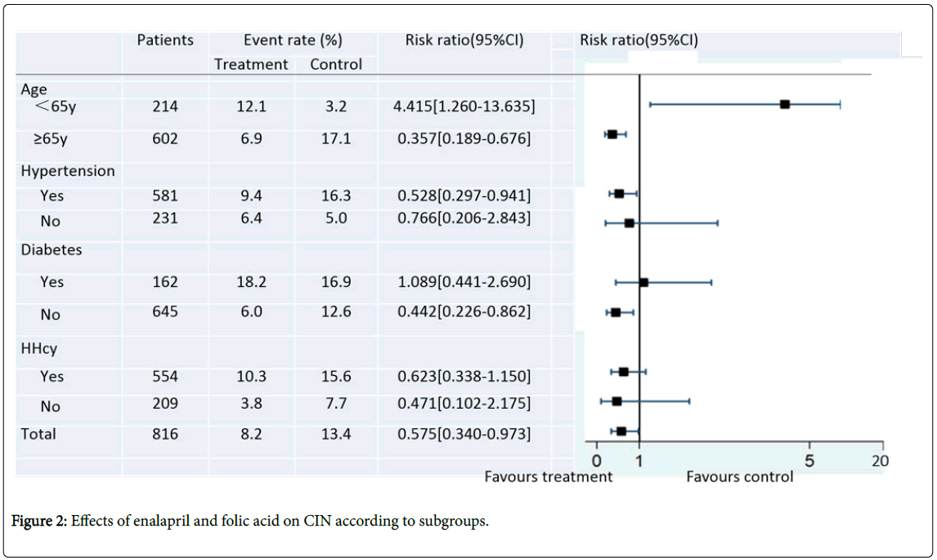Click the Total risk ratio 0.575[0.340-0.973]
Image resolution: width=937 pixels, height=560 pixels.
[464, 434]
